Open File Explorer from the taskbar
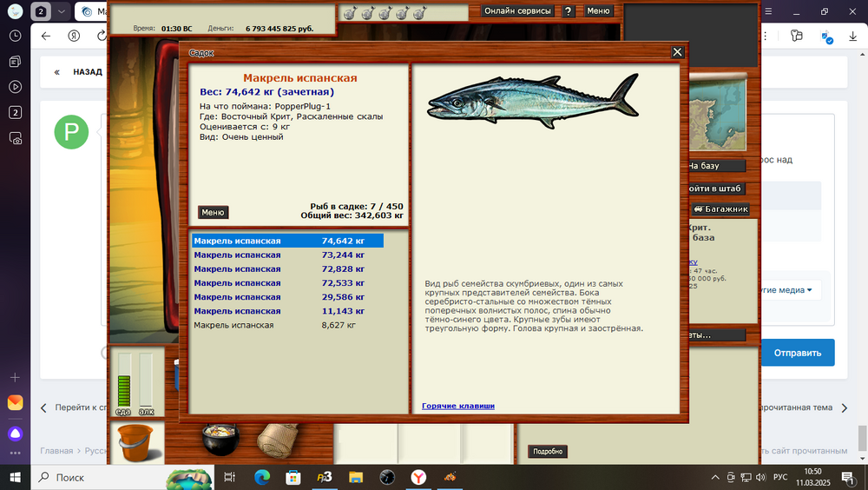 click(x=355, y=477)
